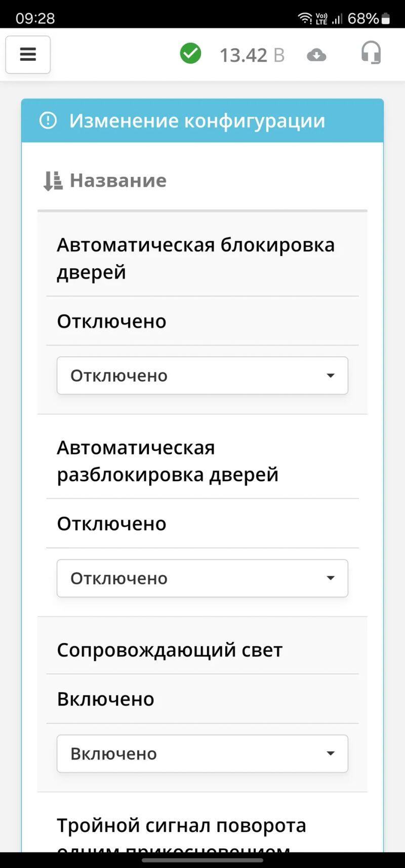
Task: Open the automatic door locking dropdown
Action: point(202,376)
